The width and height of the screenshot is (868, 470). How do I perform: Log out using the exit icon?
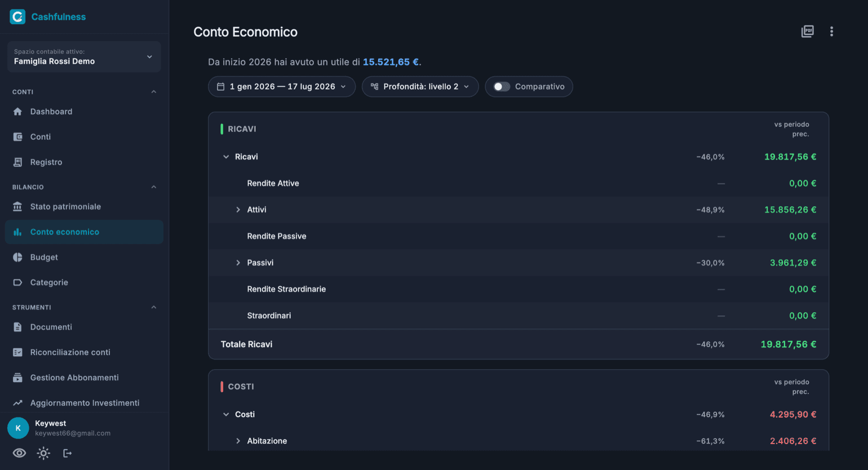pyautogui.click(x=67, y=453)
